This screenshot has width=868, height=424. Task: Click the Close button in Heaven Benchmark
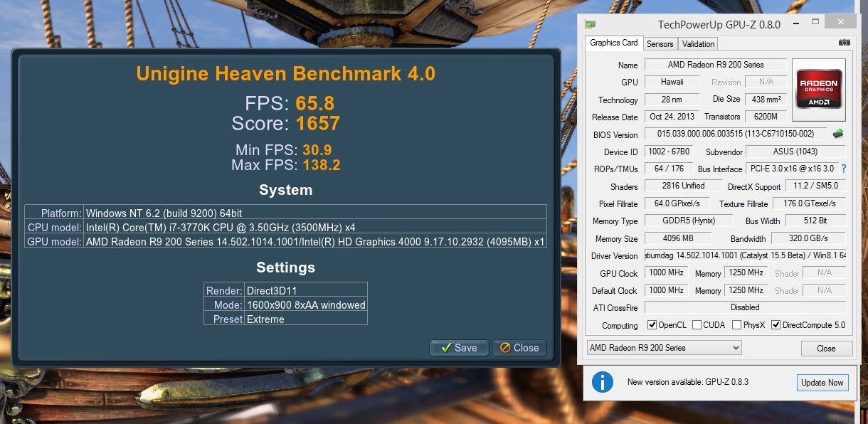tap(519, 348)
